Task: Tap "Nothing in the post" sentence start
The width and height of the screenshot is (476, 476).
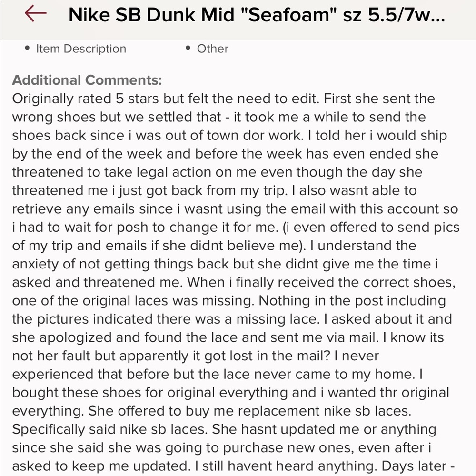Action: 328,301
